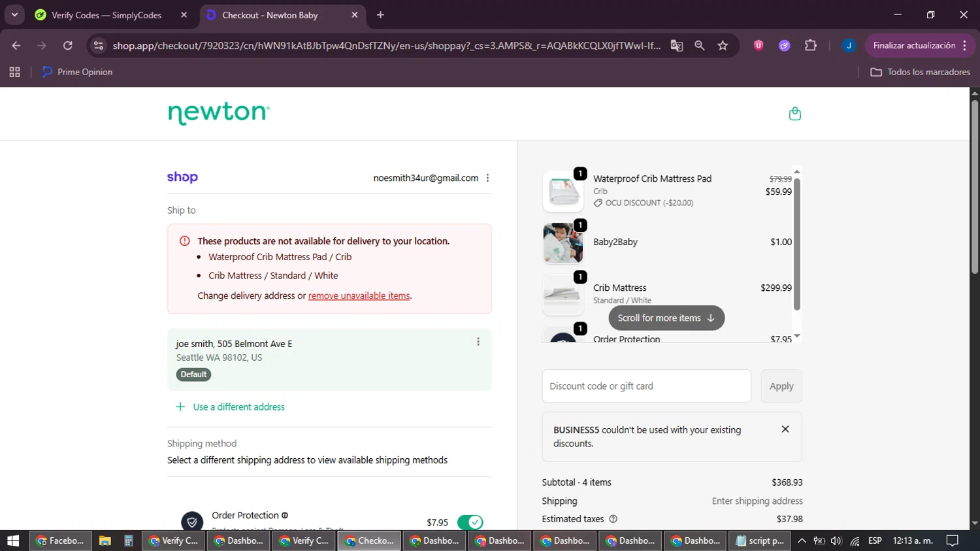Click the Discount code or gift card field
Image resolution: width=980 pixels, height=551 pixels.
646,386
